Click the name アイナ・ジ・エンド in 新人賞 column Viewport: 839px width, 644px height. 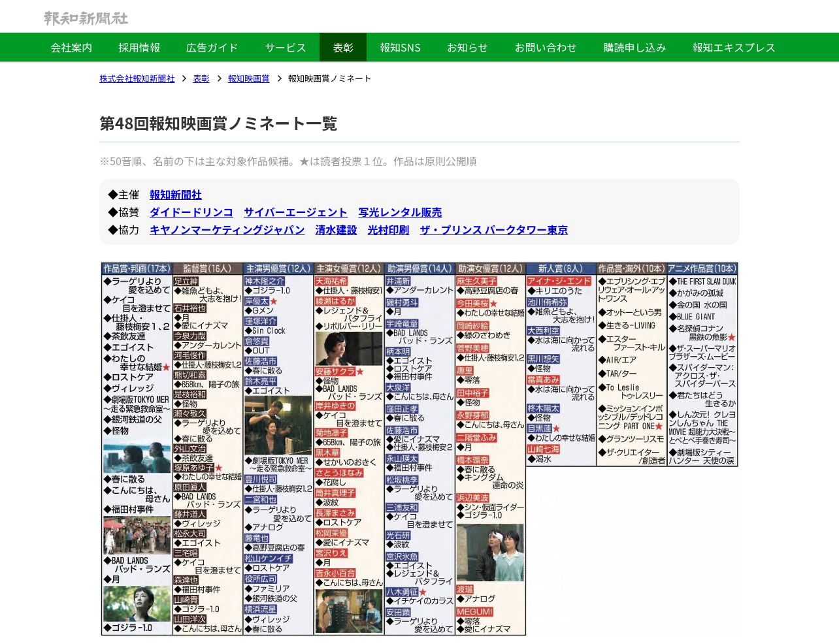[559, 282]
